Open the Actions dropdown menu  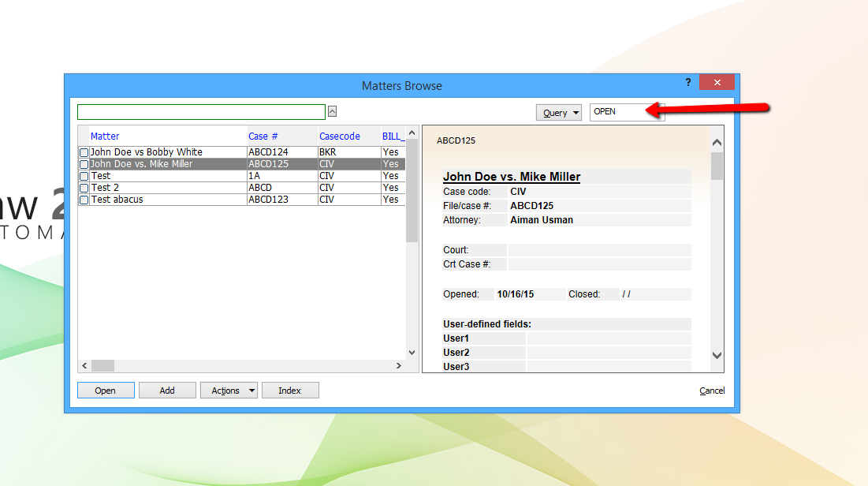pos(229,390)
